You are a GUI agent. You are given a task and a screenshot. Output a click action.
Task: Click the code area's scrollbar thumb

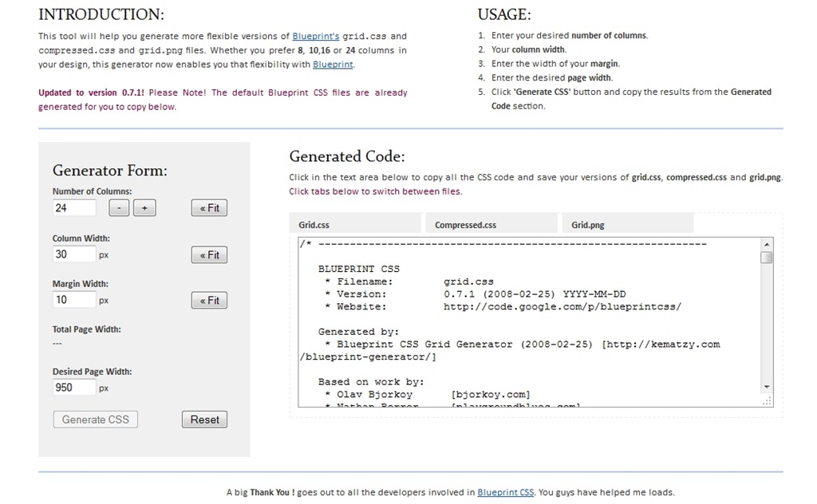767,258
